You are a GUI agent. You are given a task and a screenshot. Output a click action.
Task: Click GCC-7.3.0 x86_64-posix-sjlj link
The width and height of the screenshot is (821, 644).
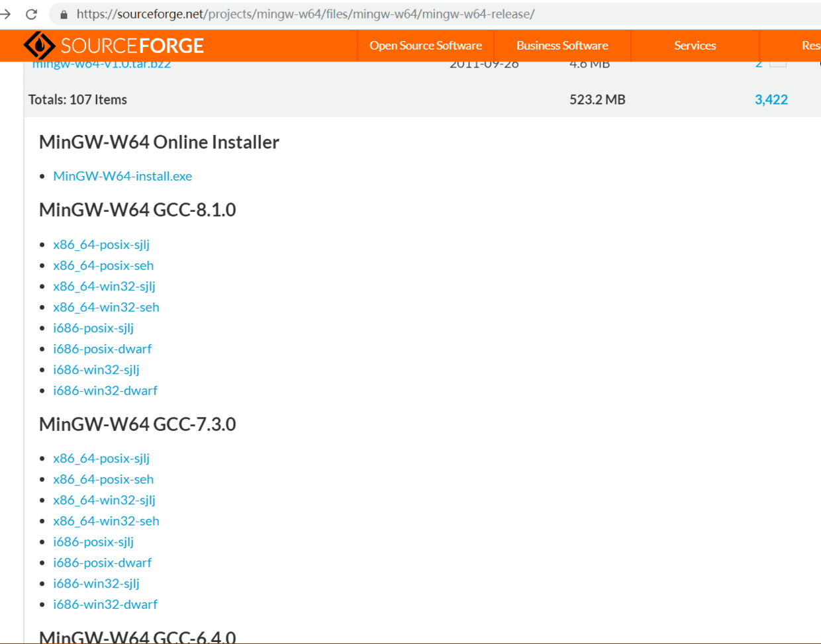tap(101, 458)
